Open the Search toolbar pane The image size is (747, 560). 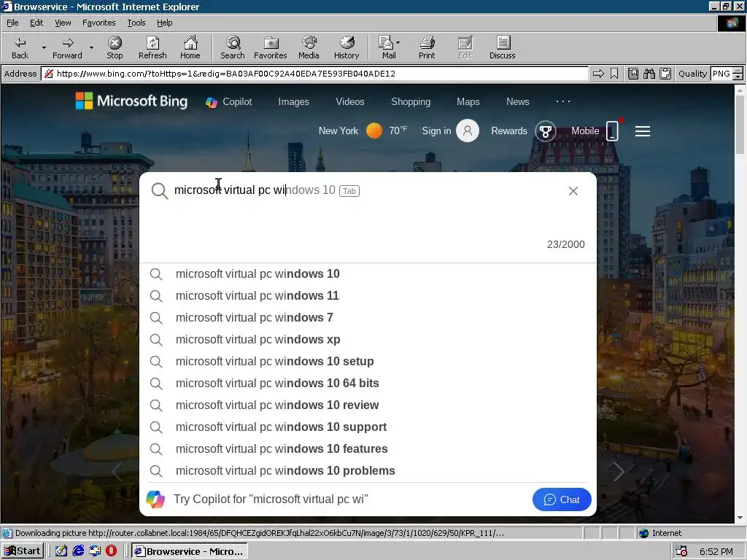tap(233, 48)
